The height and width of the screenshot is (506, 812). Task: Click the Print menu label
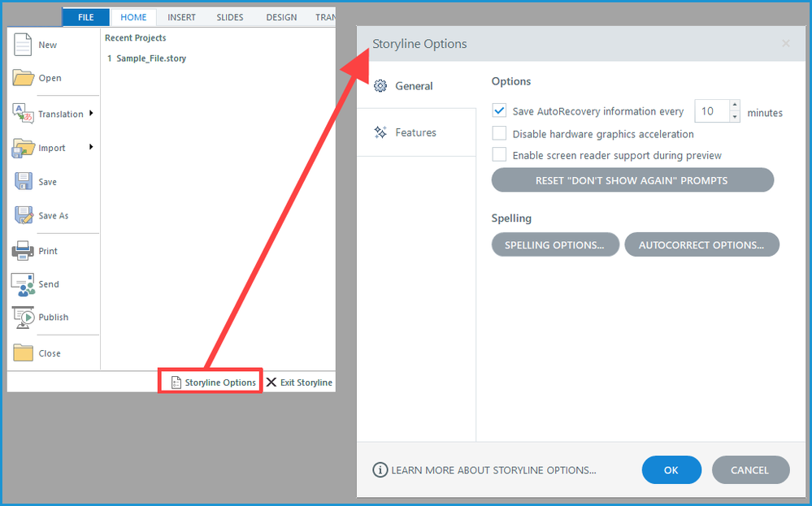pos(48,251)
